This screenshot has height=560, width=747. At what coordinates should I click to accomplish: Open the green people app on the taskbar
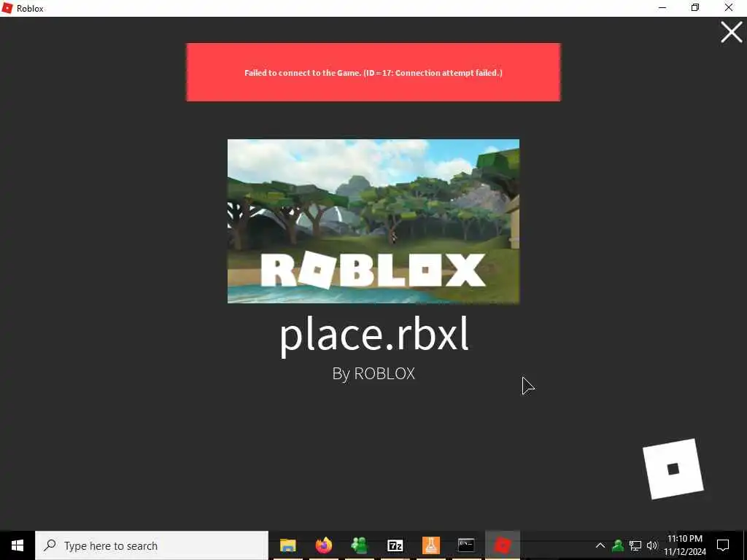coord(359,545)
